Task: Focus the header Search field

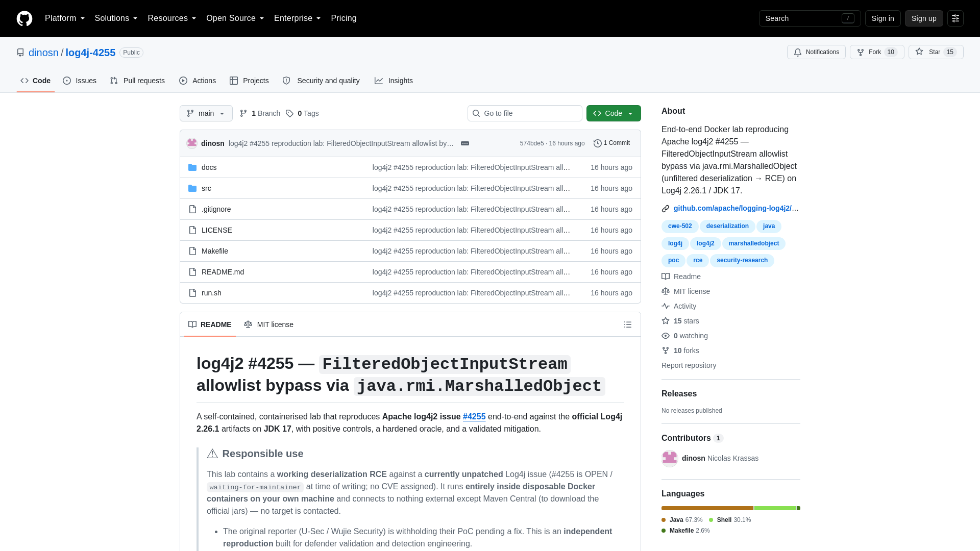Action: (x=810, y=18)
